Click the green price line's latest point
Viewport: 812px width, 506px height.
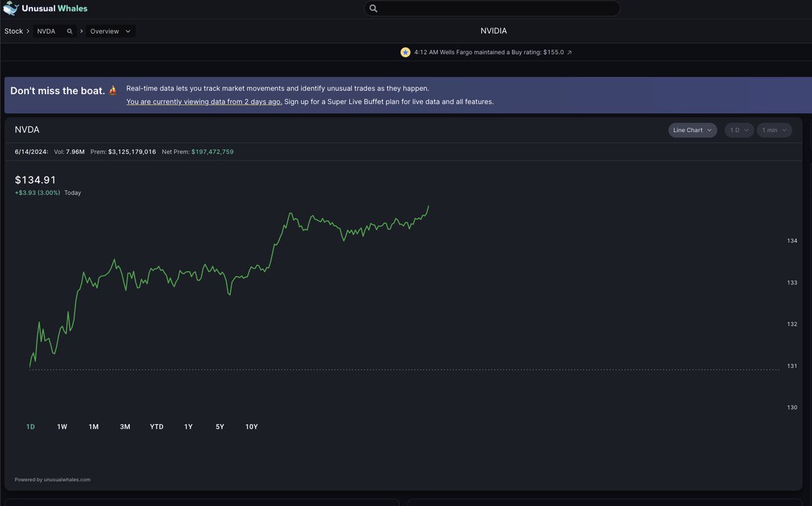(x=429, y=206)
